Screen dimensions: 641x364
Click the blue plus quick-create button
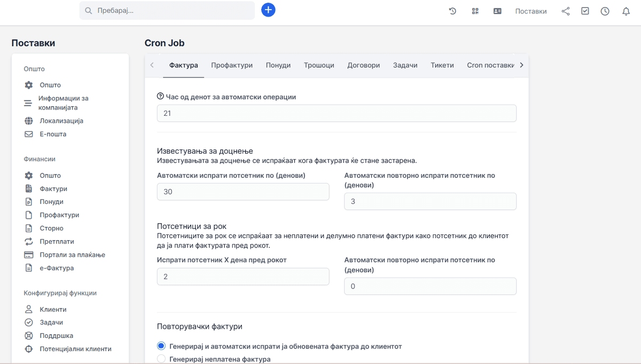point(268,10)
